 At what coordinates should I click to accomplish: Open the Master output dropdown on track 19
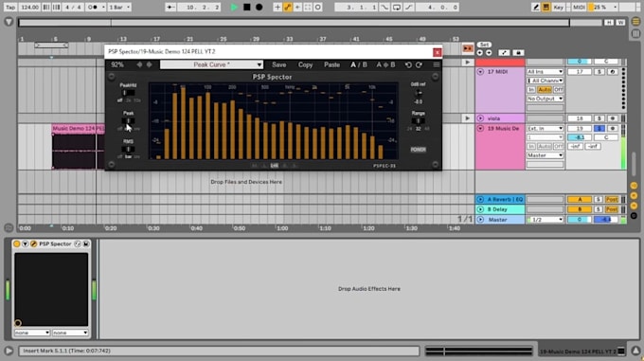[545, 155]
